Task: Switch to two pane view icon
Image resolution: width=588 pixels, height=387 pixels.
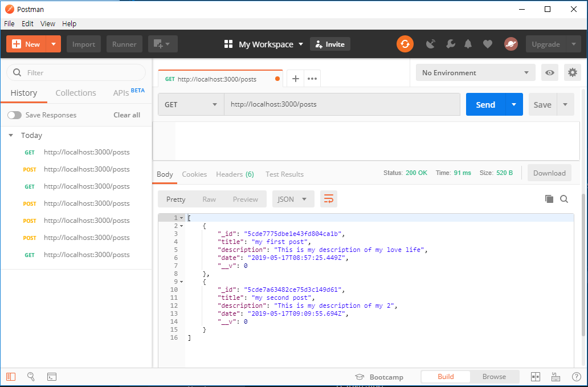Action: [x=536, y=377]
